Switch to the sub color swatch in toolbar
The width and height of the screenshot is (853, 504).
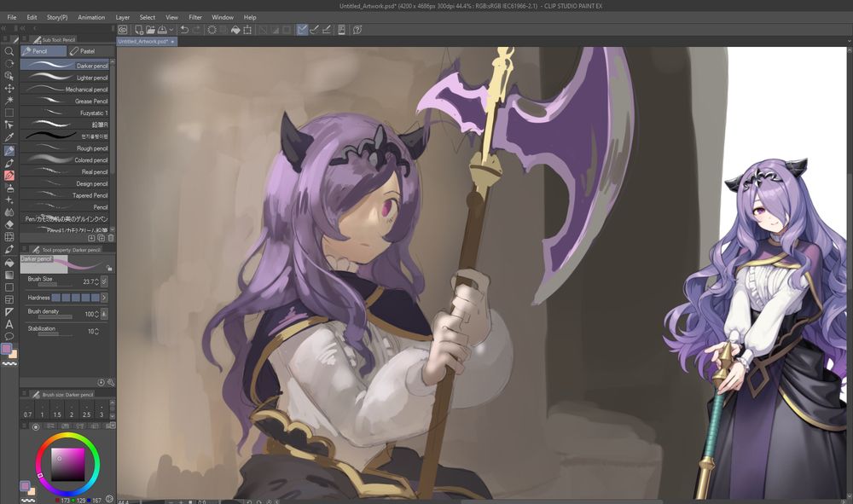[x=13, y=355]
